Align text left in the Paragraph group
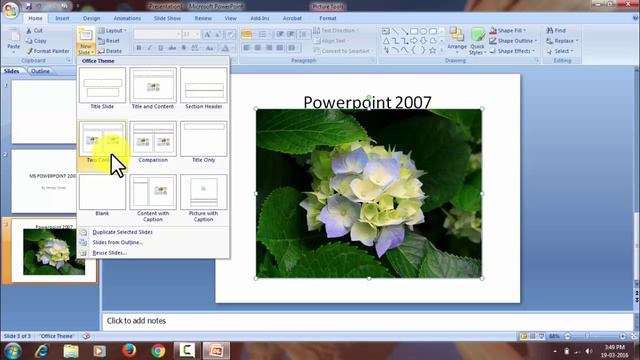The width and height of the screenshot is (640, 360). (x=247, y=48)
